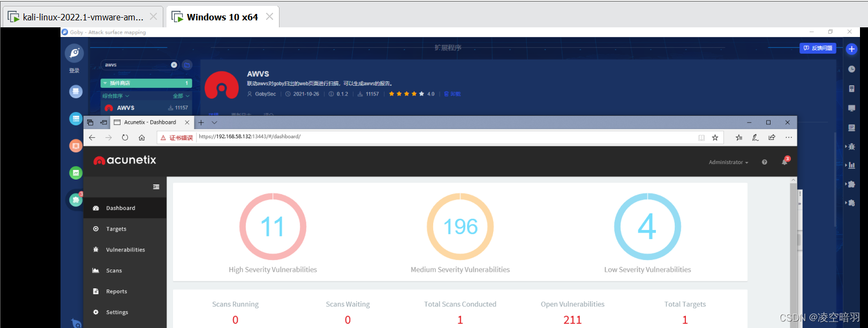Click the acunetix logo

pyautogui.click(x=125, y=160)
